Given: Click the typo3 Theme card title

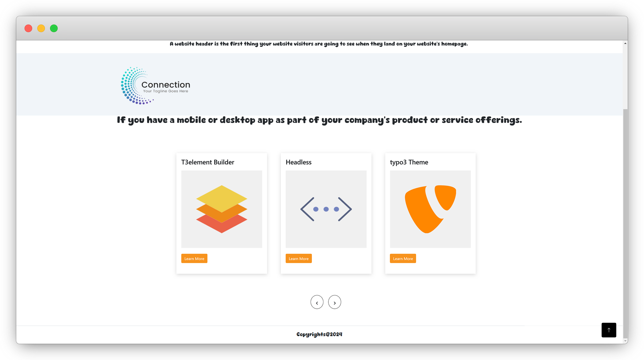Looking at the screenshot, I should [409, 162].
